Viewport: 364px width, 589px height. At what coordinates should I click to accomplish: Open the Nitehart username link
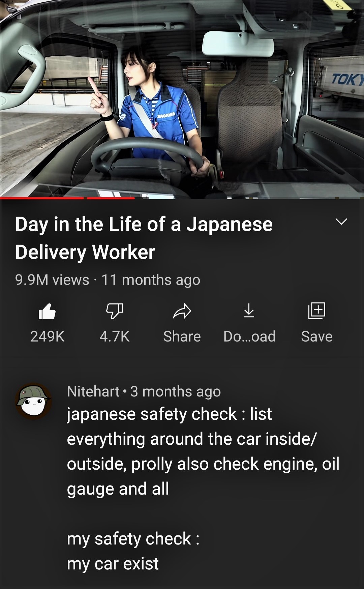pyautogui.click(x=93, y=391)
